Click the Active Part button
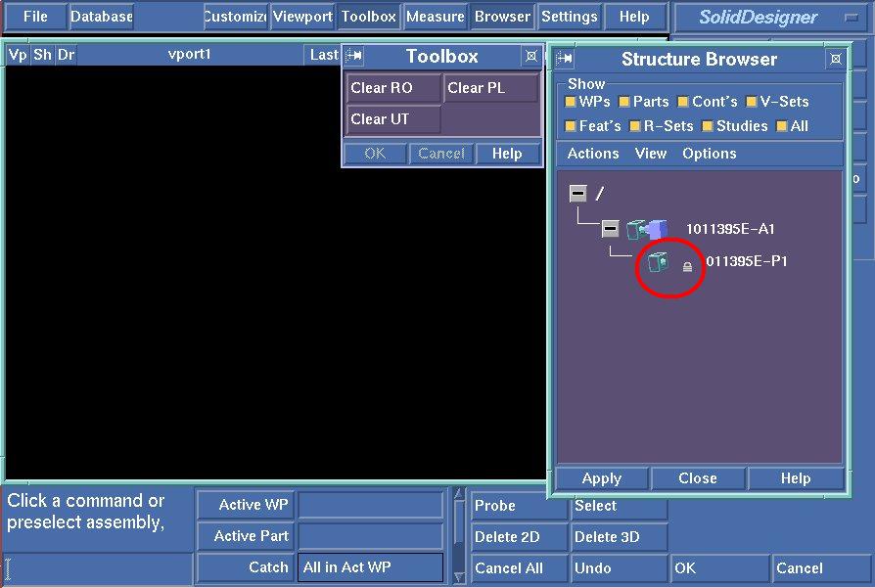 (x=246, y=536)
